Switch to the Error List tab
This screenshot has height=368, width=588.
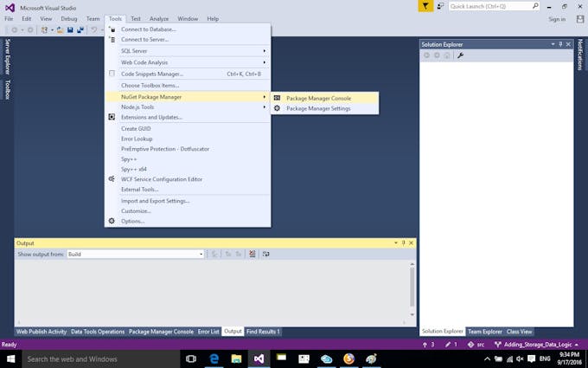tap(208, 332)
